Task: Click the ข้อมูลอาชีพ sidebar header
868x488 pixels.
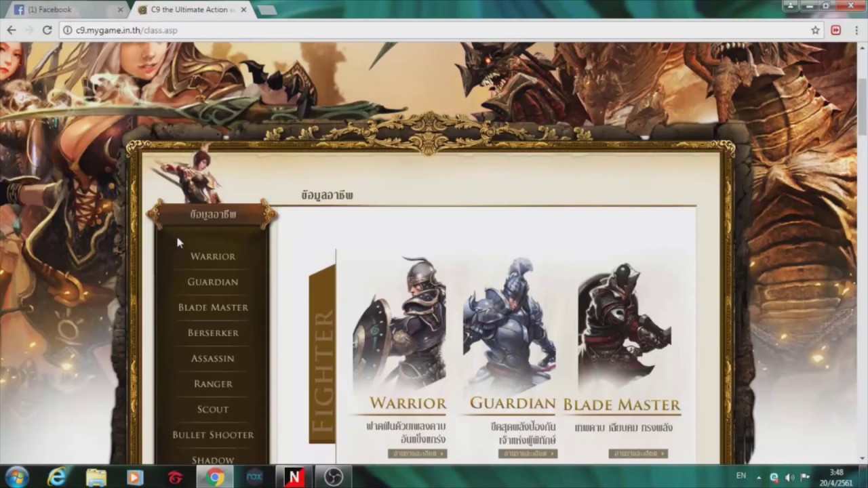Action: tap(213, 214)
